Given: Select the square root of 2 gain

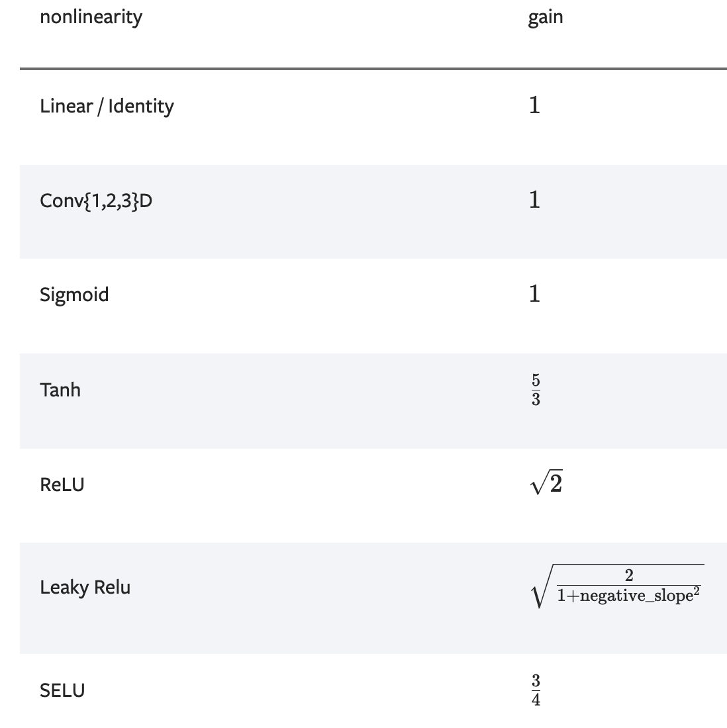Looking at the screenshot, I should coord(546,484).
